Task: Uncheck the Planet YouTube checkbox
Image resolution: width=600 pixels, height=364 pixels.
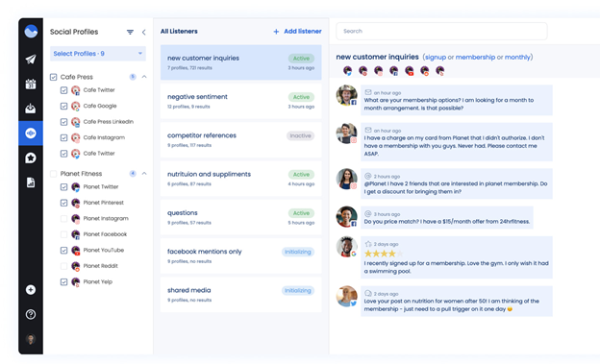Action: click(x=63, y=251)
